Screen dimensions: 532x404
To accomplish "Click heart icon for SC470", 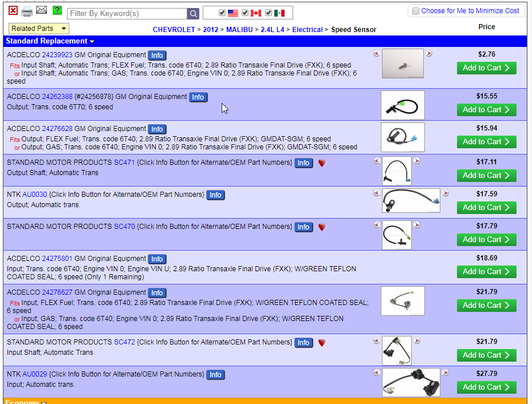I will [322, 227].
